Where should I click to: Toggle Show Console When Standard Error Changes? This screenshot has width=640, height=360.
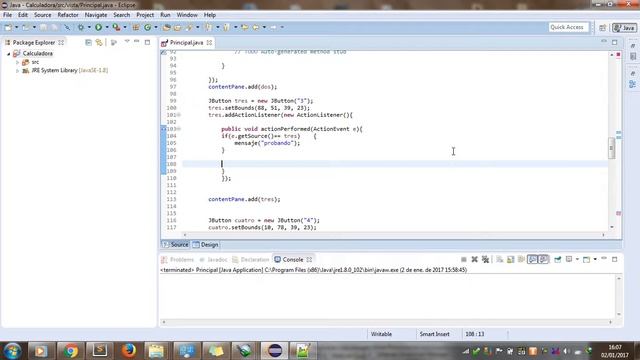click(x=543, y=260)
